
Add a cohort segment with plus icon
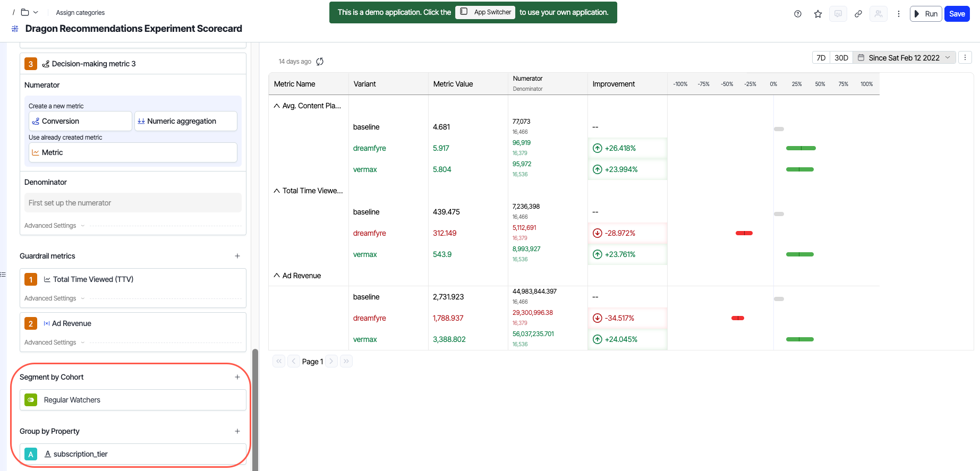point(237,377)
